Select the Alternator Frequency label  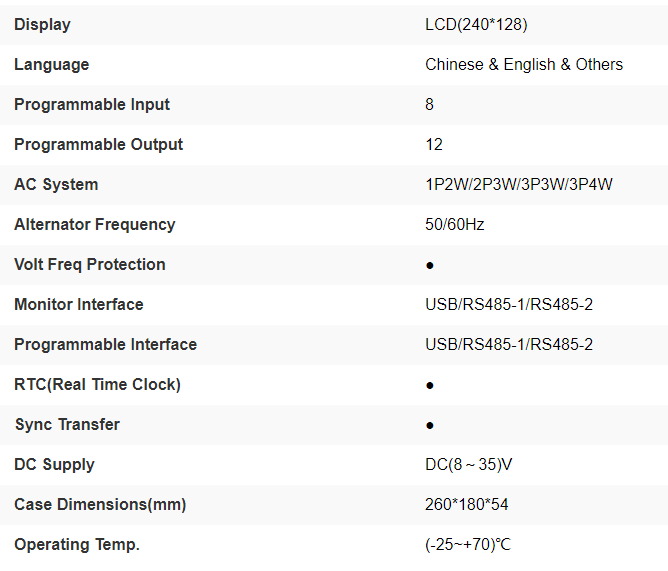coord(94,224)
